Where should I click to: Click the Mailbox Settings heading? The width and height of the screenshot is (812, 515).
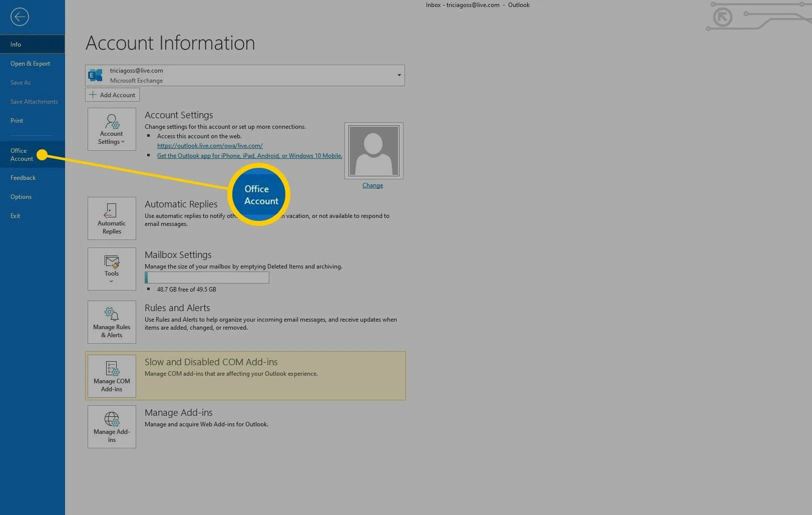[178, 254]
